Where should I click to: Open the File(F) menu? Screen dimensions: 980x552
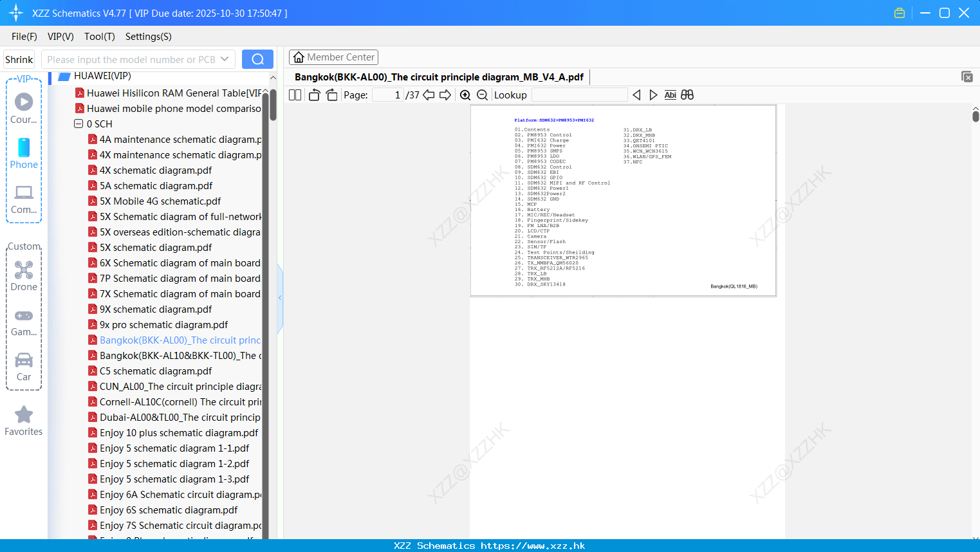[x=24, y=37]
